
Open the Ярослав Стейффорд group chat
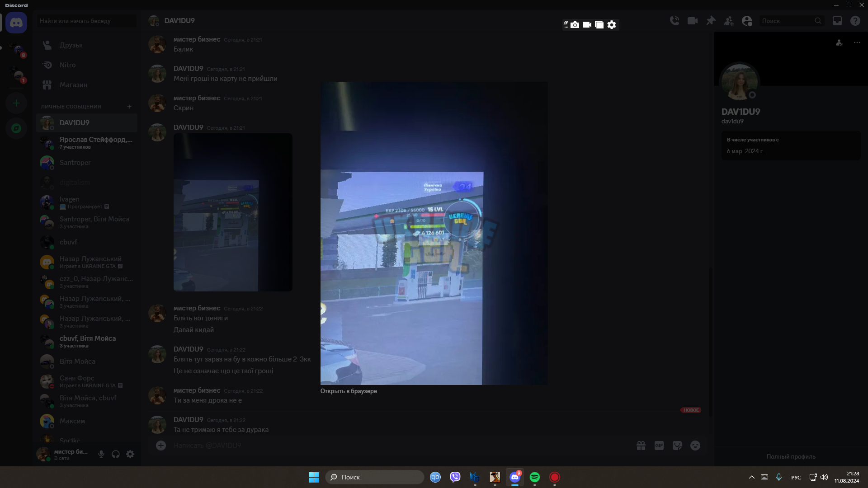point(87,143)
